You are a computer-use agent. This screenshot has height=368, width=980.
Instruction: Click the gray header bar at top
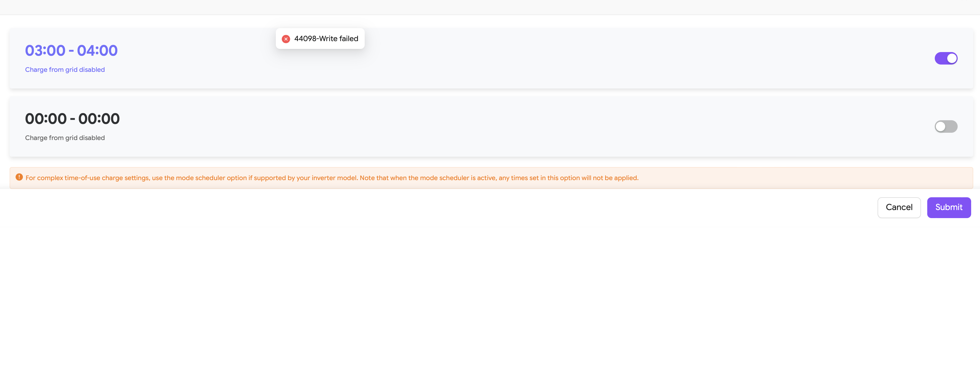pyautogui.click(x=490, y=7)
